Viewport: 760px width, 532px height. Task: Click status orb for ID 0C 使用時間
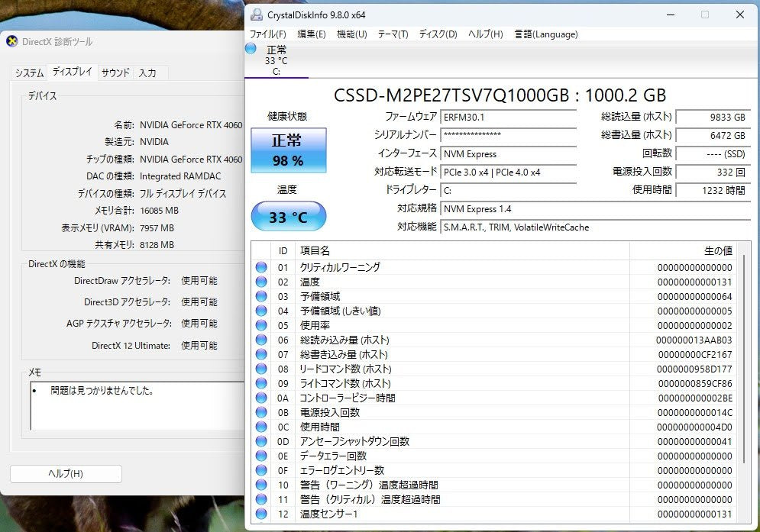[x=261, y=427]
